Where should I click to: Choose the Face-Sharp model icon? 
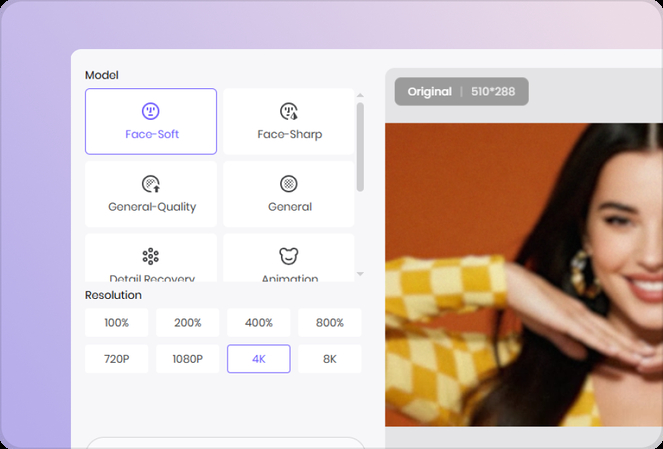click(x=289, y=111)
